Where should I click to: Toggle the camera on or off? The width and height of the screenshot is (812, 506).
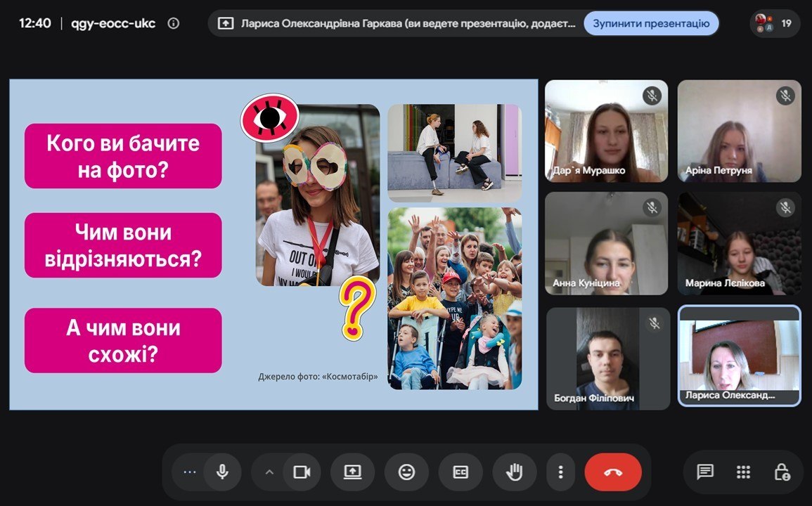[302, 472]
